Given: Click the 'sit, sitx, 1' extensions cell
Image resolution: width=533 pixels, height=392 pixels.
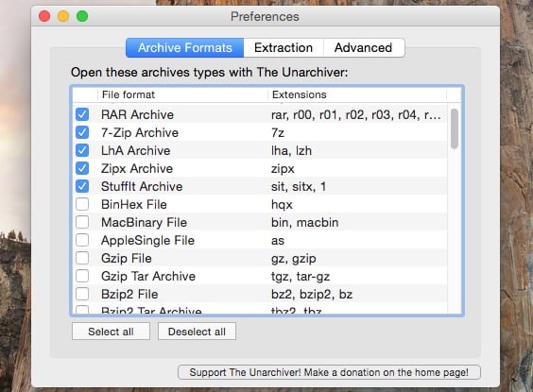Looking at the screenshot, I should tap(299, 186).
